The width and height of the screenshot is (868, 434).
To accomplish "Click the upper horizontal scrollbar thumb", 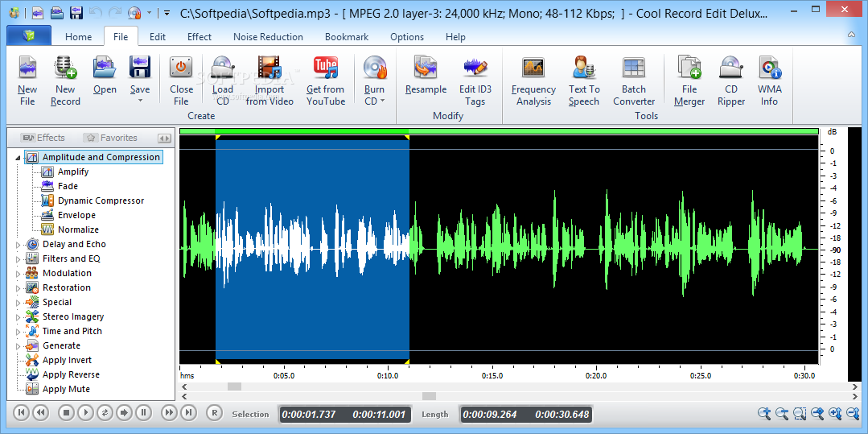I will [234, 386].
